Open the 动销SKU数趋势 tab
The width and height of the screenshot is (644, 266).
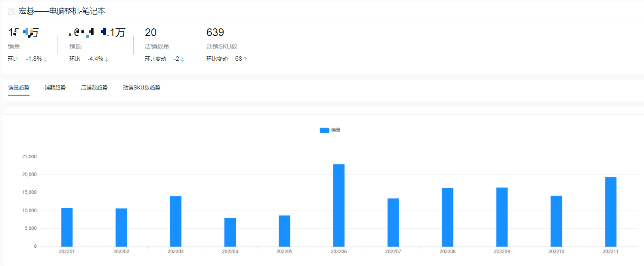click(x=142, y=87)
